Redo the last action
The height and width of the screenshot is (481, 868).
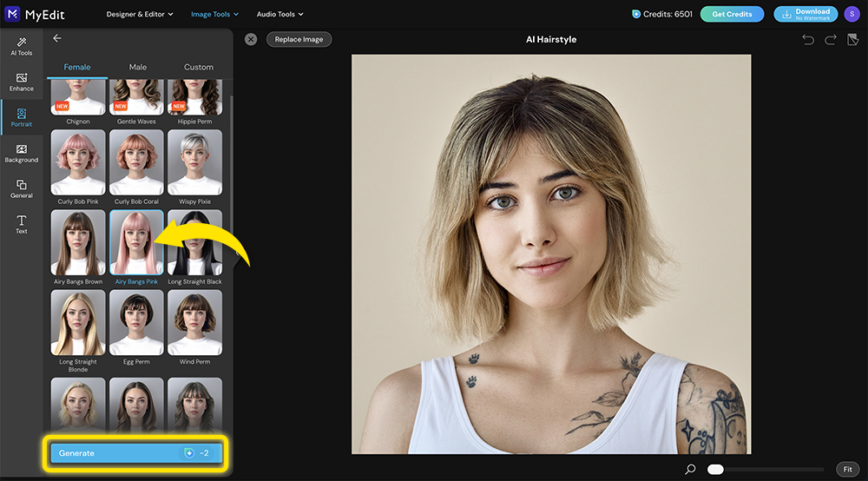tap(831, 39)
